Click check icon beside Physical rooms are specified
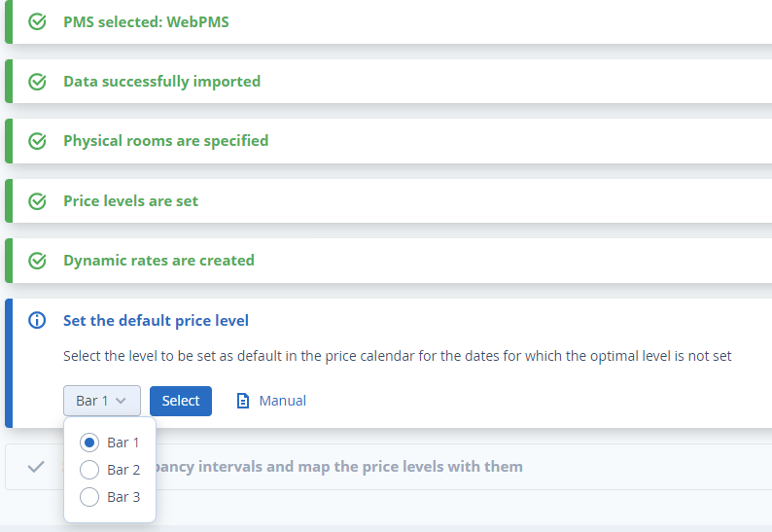772x532 pixels. pyautogui.click(x=37, y=141)
